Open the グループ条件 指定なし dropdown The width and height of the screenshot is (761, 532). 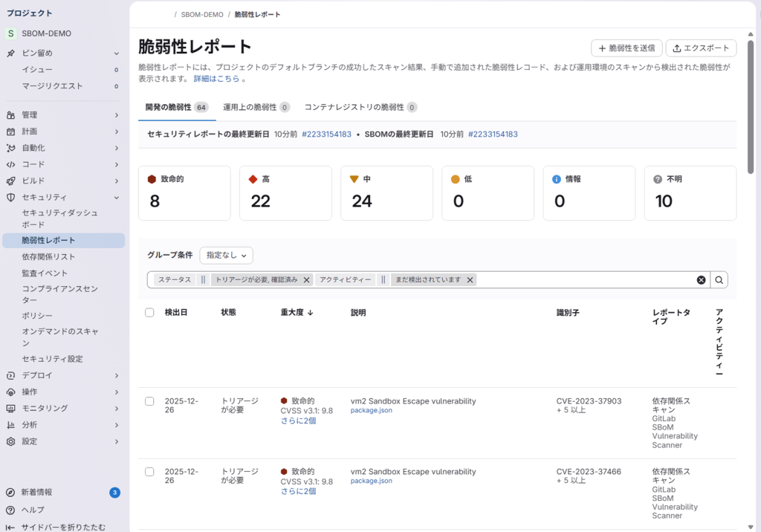click(x=227, y=255)
